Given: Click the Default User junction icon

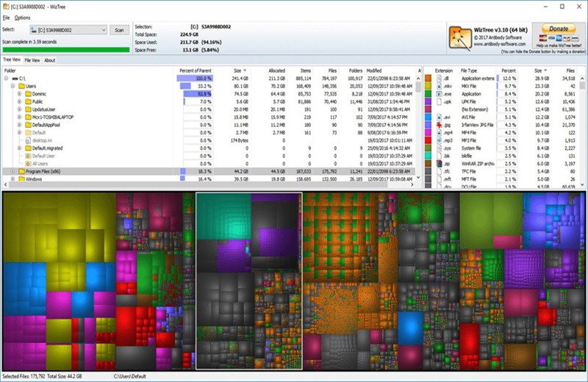Looking at the screenshot, I should point(28,156).
